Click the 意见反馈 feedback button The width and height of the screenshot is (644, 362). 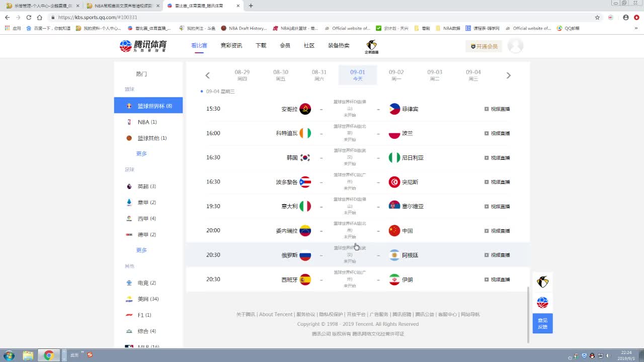point(542,323)
